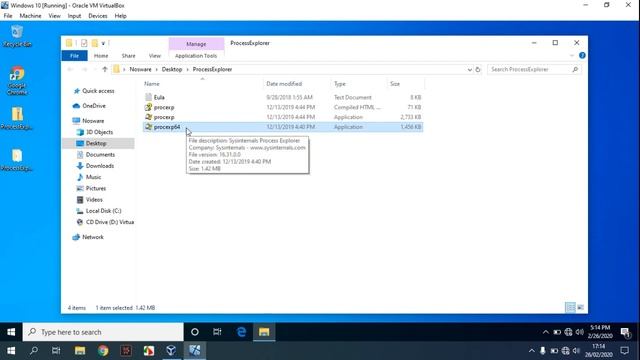Open the Google Chrome desktop shortcut
The image size is (640, 360).
click(17, 80)
